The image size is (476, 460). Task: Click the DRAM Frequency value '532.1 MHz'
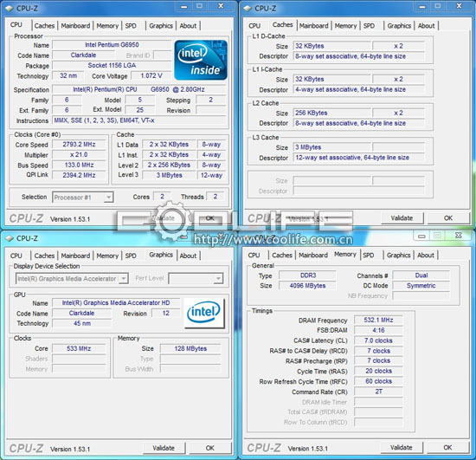pos(378,321)
